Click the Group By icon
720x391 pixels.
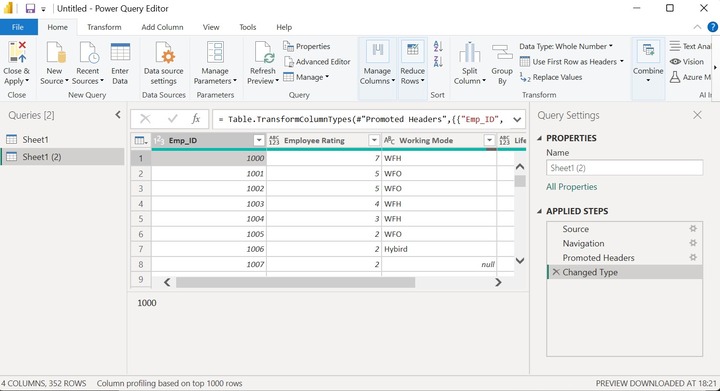point(502,52)
